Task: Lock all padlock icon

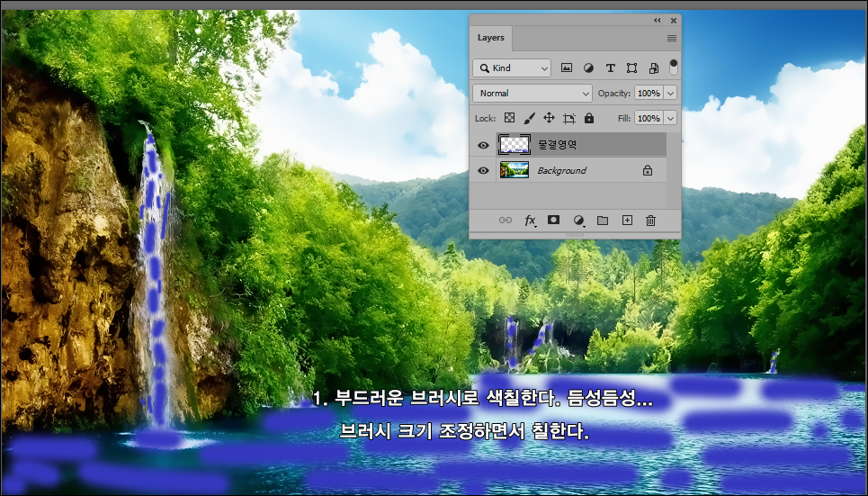Action: 589,118
